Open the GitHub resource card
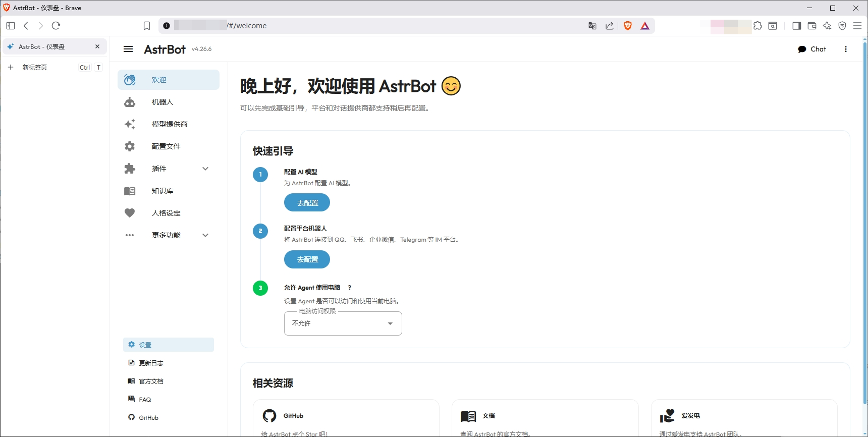The height and width of the screenshot is (437, 868). [x=346, y=418]
